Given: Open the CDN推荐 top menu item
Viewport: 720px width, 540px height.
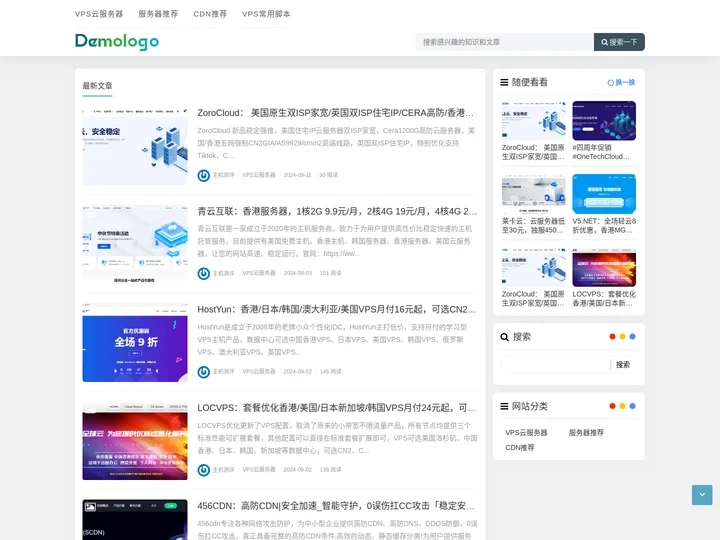Looking at the screenshot, I should pos(210,14).
